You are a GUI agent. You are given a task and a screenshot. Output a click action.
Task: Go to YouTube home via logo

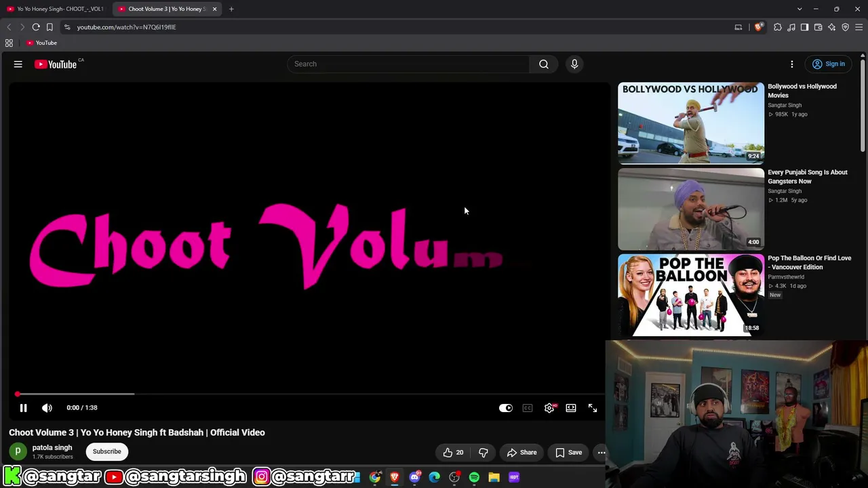(56, 64)
